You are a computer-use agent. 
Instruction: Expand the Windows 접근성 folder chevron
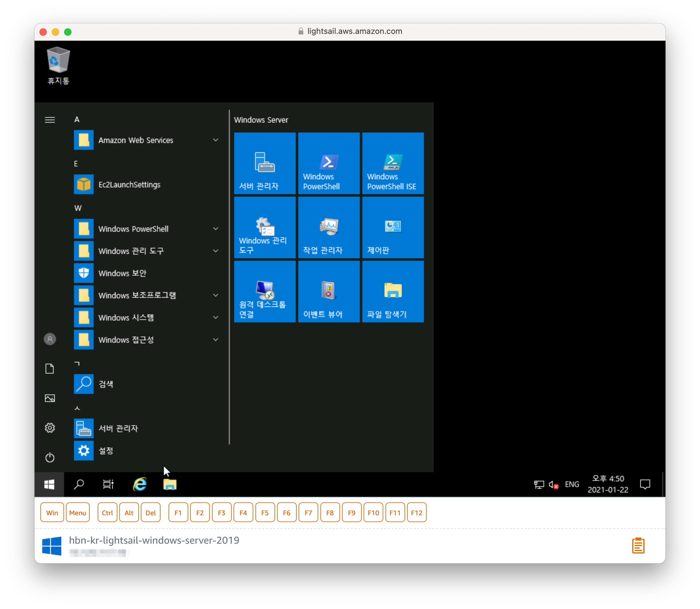215,340
